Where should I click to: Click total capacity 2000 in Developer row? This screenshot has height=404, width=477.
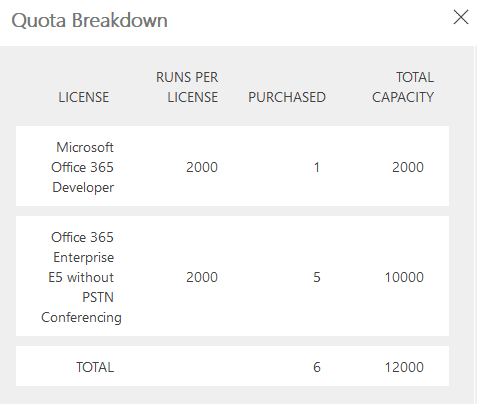coord(408,167)
